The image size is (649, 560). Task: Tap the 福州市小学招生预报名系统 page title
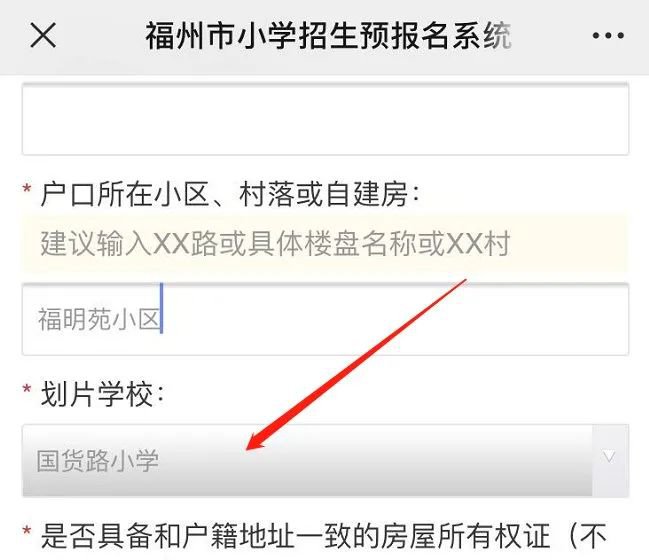point(328,36)
